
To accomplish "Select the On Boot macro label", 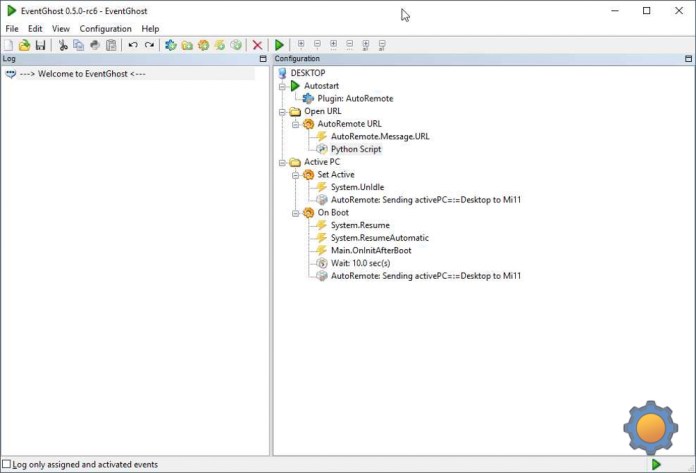I will click(333, 213).
